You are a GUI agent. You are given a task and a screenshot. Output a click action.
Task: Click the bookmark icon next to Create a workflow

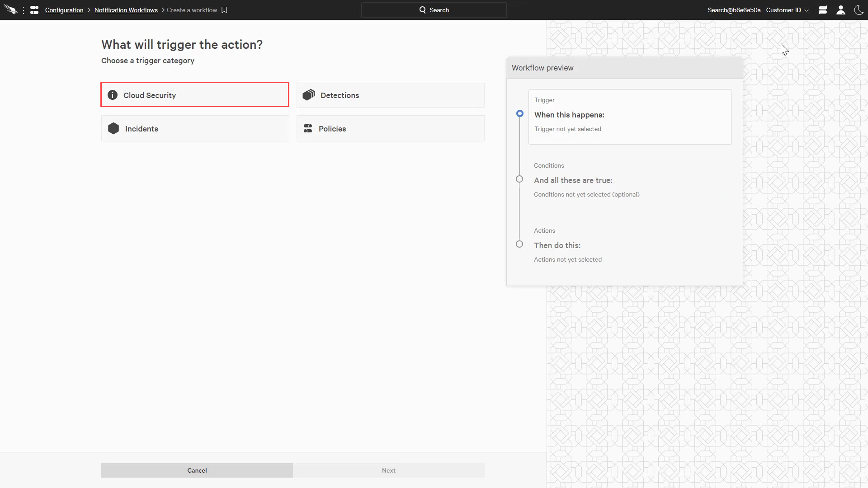pyautogui.click(x=225, y=10)
